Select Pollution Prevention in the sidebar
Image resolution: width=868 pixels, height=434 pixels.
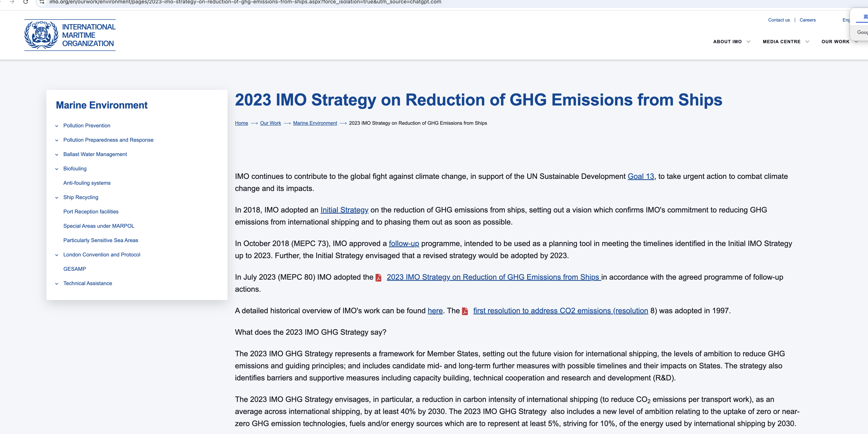87,126
